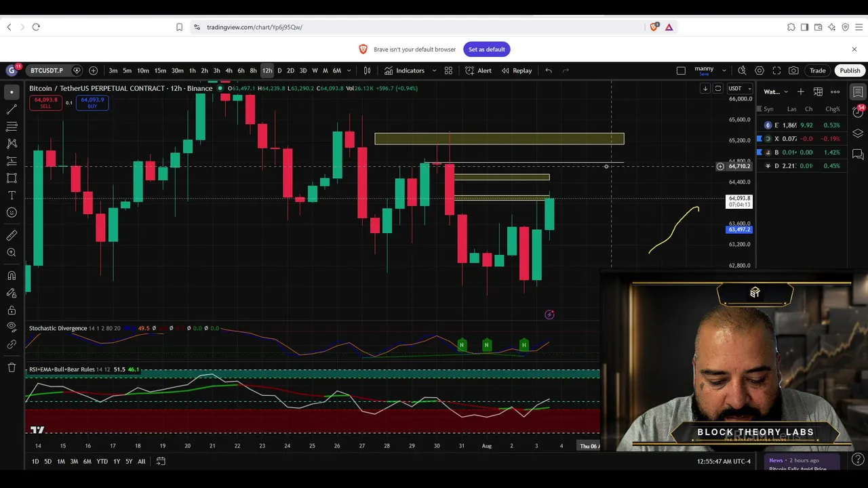Open the Fibonacci retracement tool
The width and height of the screenshot is (868, 488).
[x=12, y=126]
